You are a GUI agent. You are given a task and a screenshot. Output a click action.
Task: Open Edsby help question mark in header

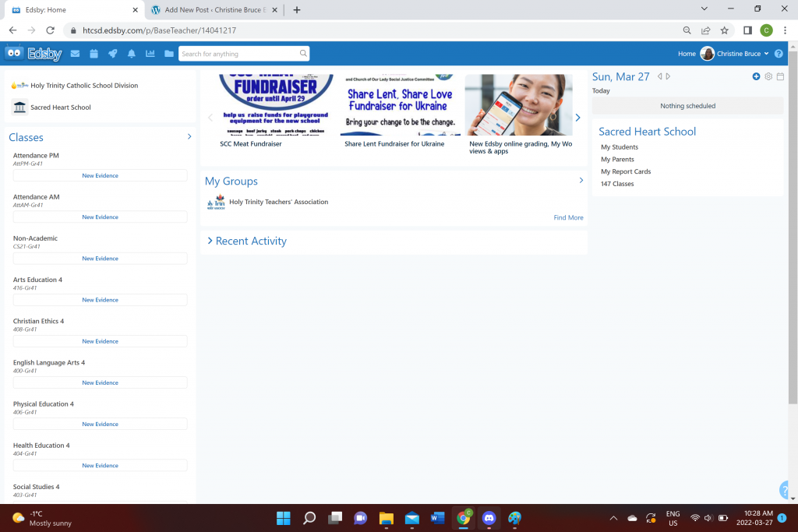point(779,54)
